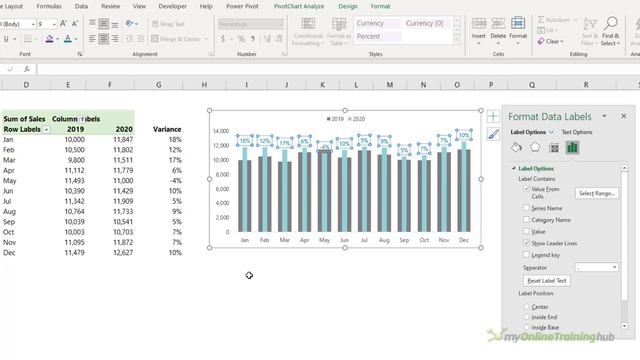Screen dimensions: 640x360
Task: Click the Font Color icon
Action: click(68, 39)
